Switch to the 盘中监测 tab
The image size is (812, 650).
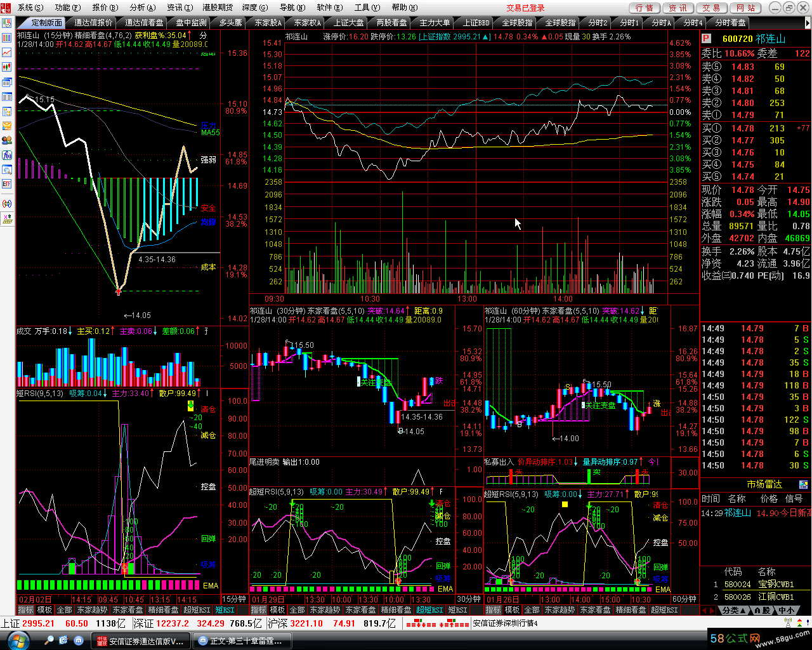coord(191,23)
